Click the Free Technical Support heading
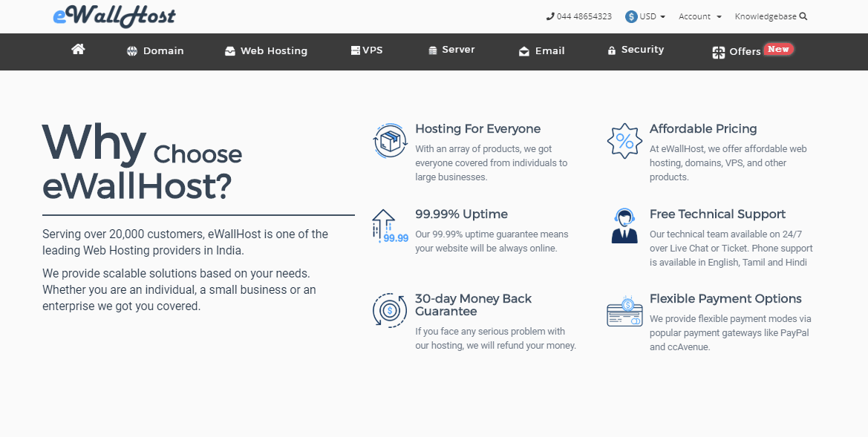 (717, 214)
